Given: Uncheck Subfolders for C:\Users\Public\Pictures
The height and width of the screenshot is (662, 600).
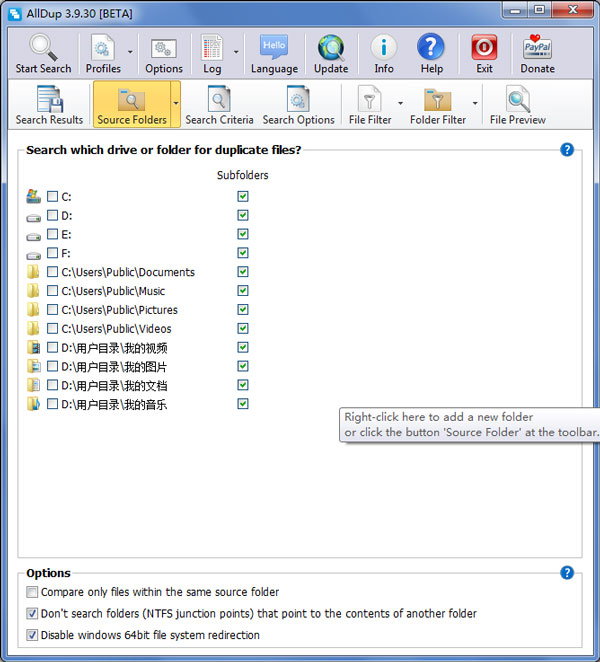Looking at the screenshot, I should (243, 309).
